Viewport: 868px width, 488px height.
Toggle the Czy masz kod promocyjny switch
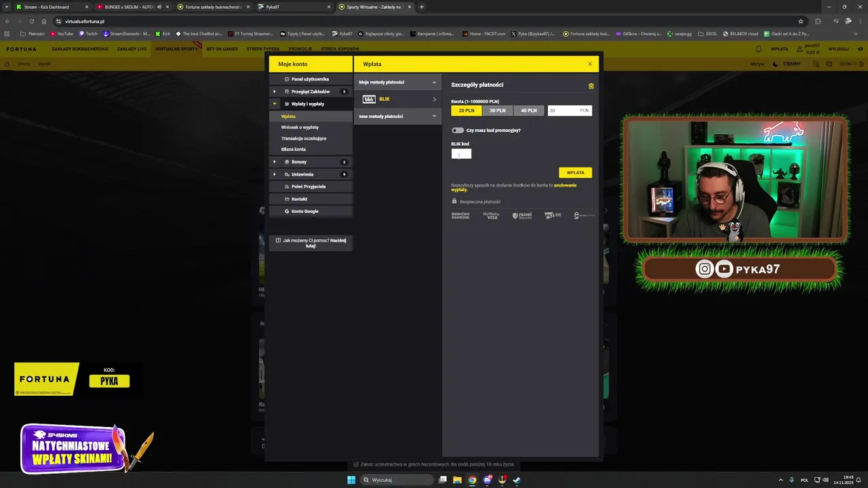pos(458,130)
